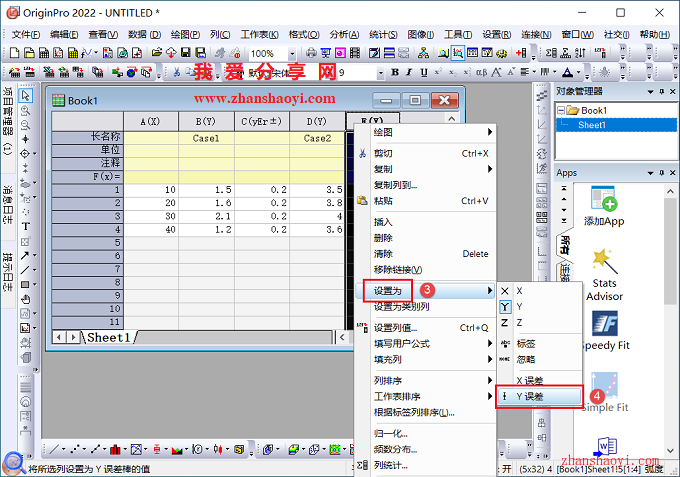This screenshot has width=680, height=477.
Task: Switch to the Sheet1 tab
Action: tap(108, 337)
